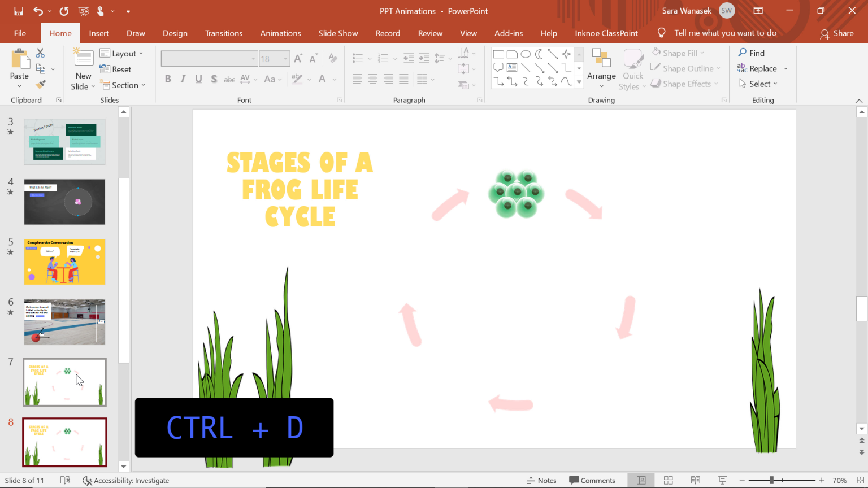Click the Format Painter brush icon

coord(40,85)
